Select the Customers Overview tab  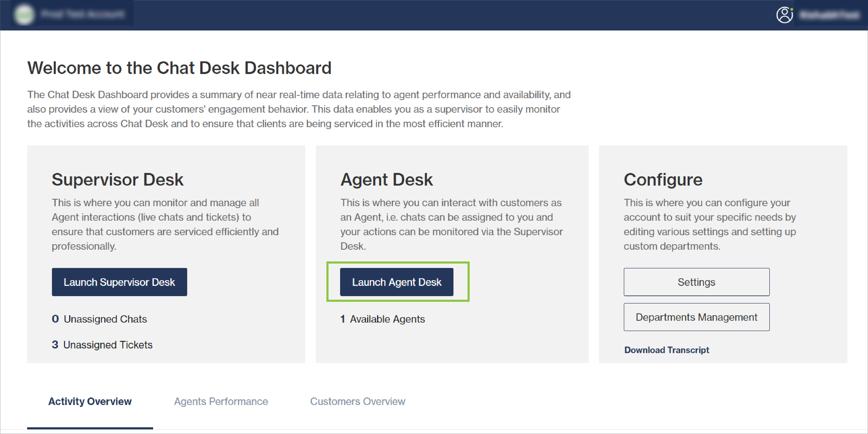pyautogui.click(x=358, y=401)
